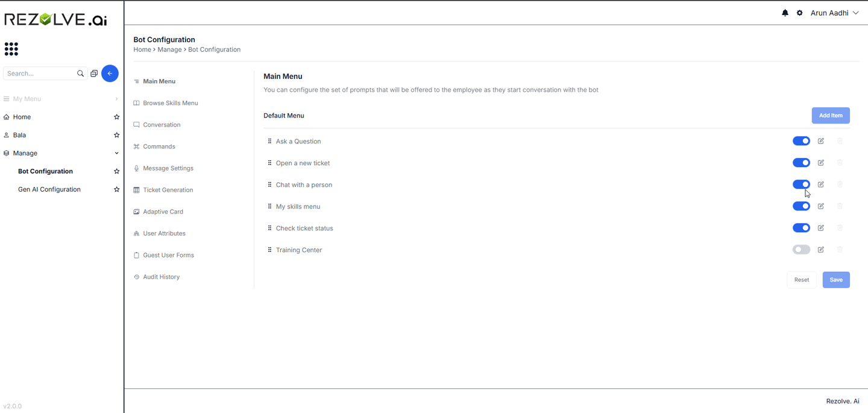Expand the My Menu section

[60, 99]
